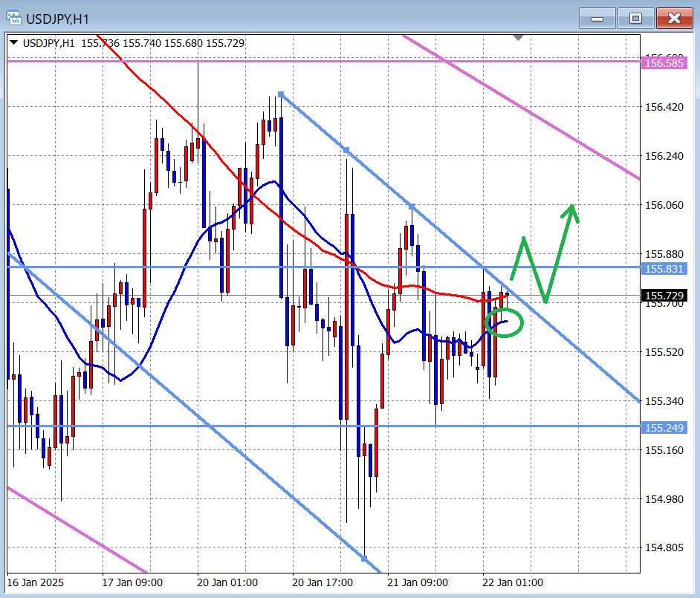Screen dimensions: 700x598
Task: Click the 16 Jan 2025 date label
Action: click(x=35, y=582)
